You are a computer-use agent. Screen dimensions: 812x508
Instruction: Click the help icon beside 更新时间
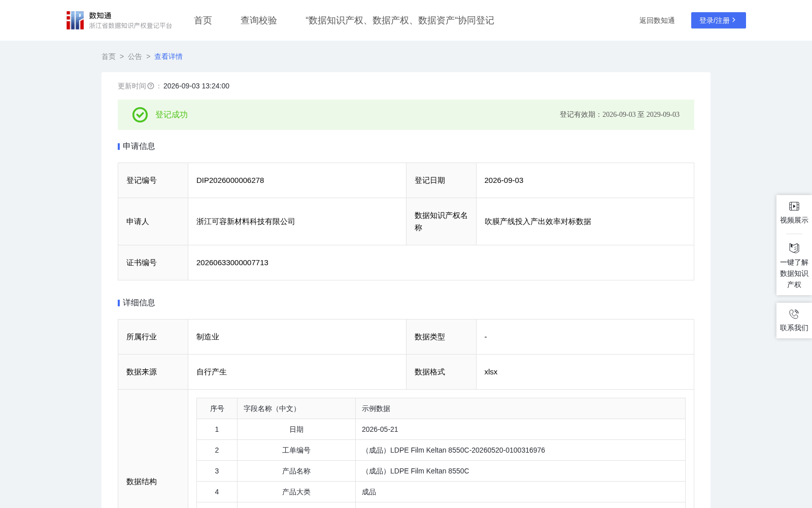(x=151, y=86)
